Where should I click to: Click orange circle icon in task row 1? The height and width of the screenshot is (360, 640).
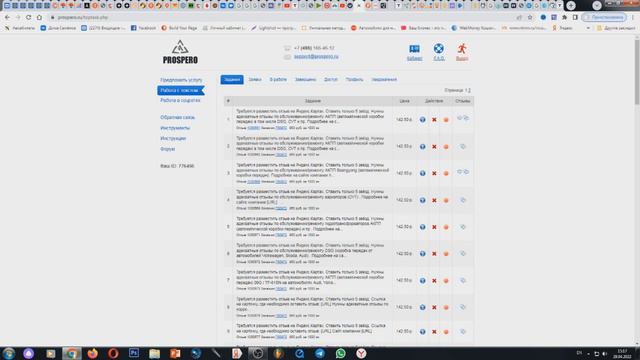pyautogui.click(x=446, y=120)
